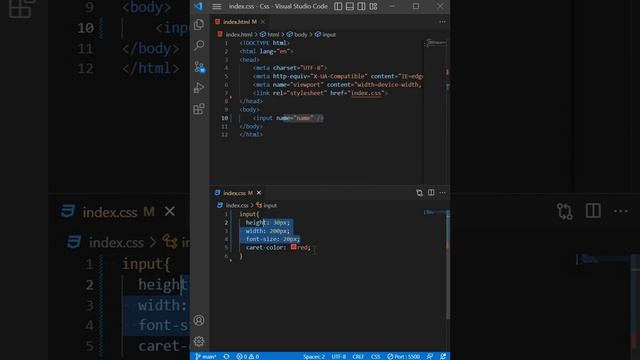The image size is (640, 360).
Task: Open the Extensions view
Action: [x=199, y=109]
